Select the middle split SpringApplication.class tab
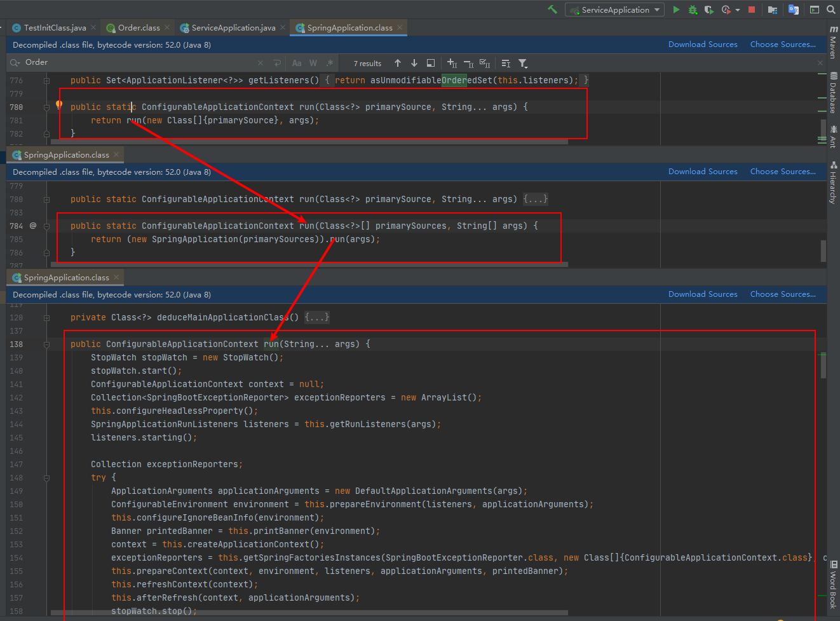The image size is (840, 621). tap(66, 155)
